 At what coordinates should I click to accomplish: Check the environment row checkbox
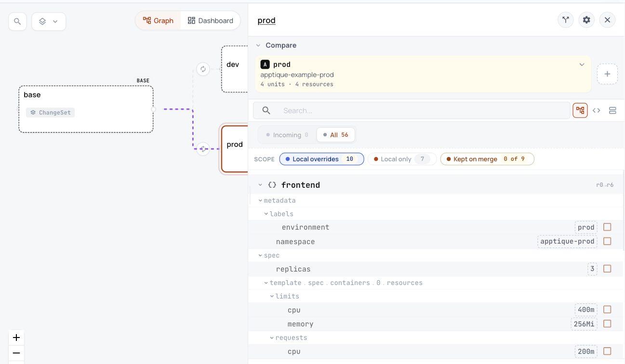click(x=607, y=227)
